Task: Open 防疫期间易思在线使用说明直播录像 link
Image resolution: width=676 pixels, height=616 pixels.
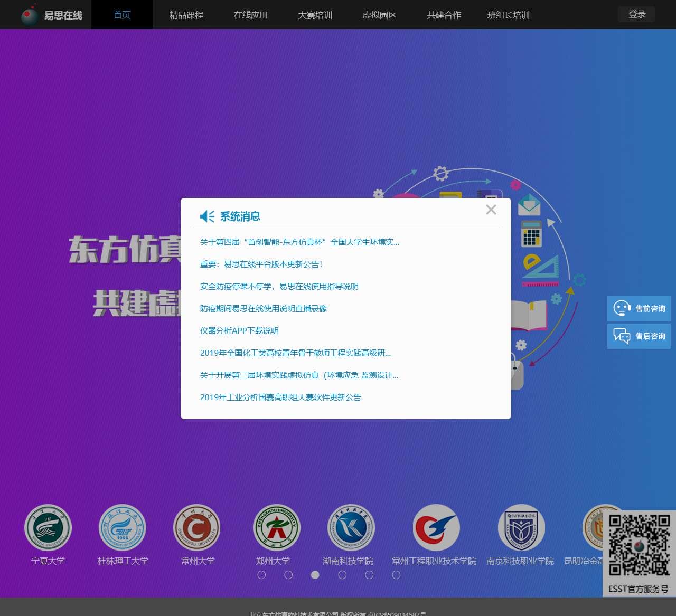Action: click(264, 309)
